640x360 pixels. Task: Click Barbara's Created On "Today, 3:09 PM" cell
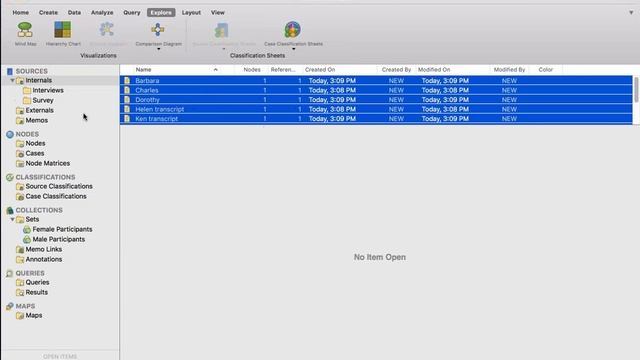332,81
